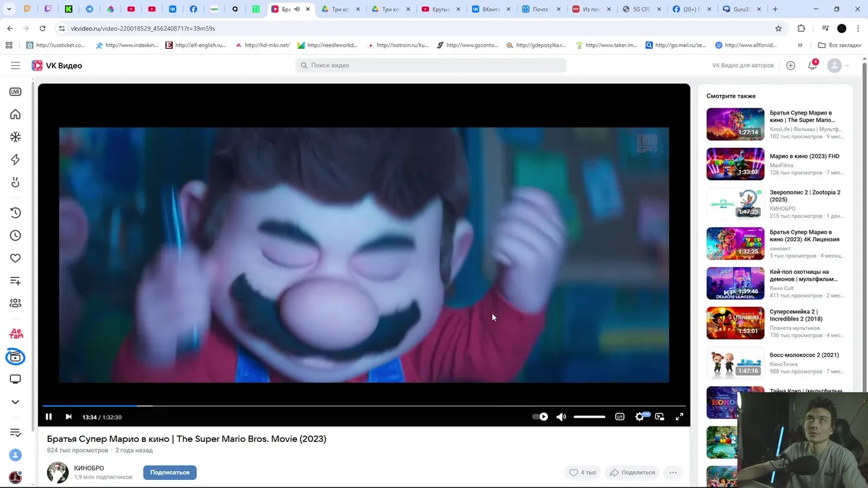The height and width of the screenshot is (488, 868).
Task: Open the КИНОБРО channel avatar
Action: pos(58,472)
